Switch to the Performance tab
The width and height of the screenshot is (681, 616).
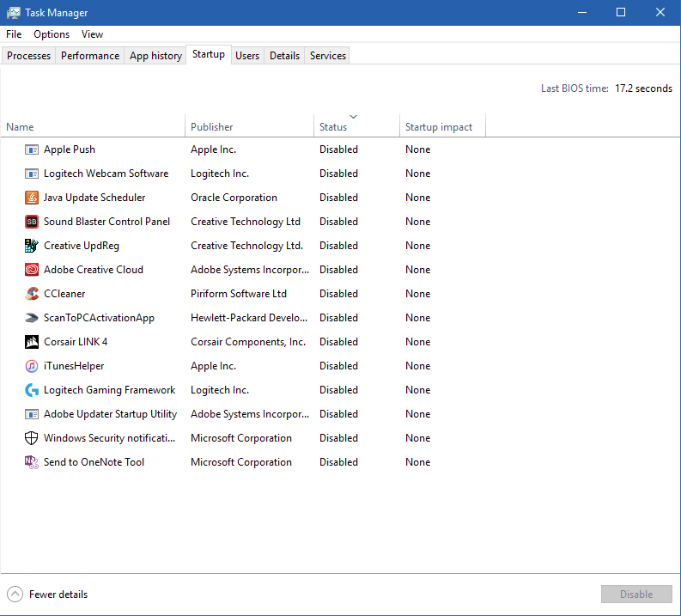90,56
